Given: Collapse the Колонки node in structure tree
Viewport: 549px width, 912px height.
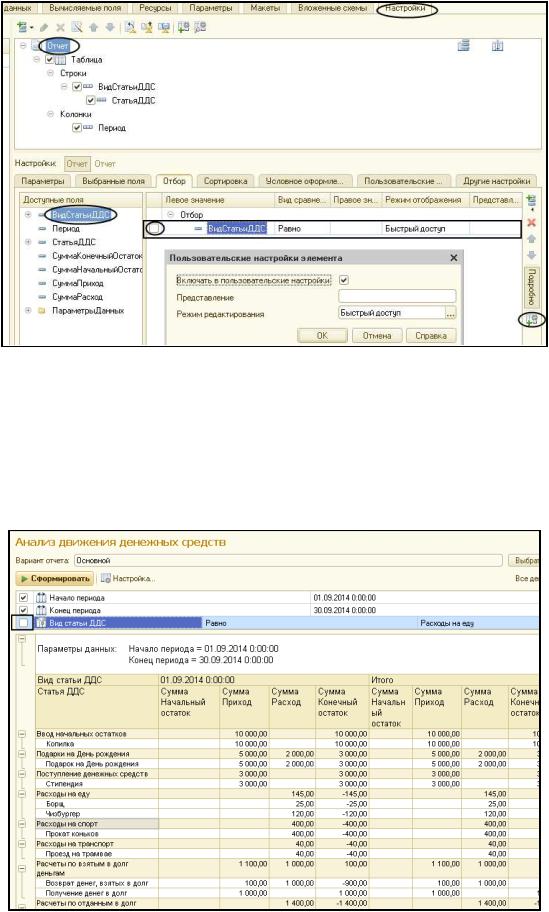Looking at the screenshot, I should (x=51, y=114).
